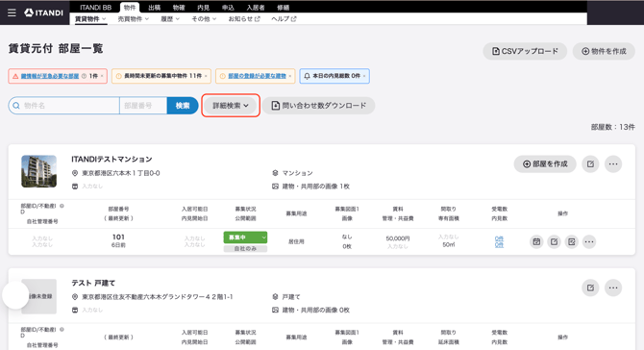Expand the 売買物件 submenu
Viewport: 644px width, 350px height.
tap(133, 19)
